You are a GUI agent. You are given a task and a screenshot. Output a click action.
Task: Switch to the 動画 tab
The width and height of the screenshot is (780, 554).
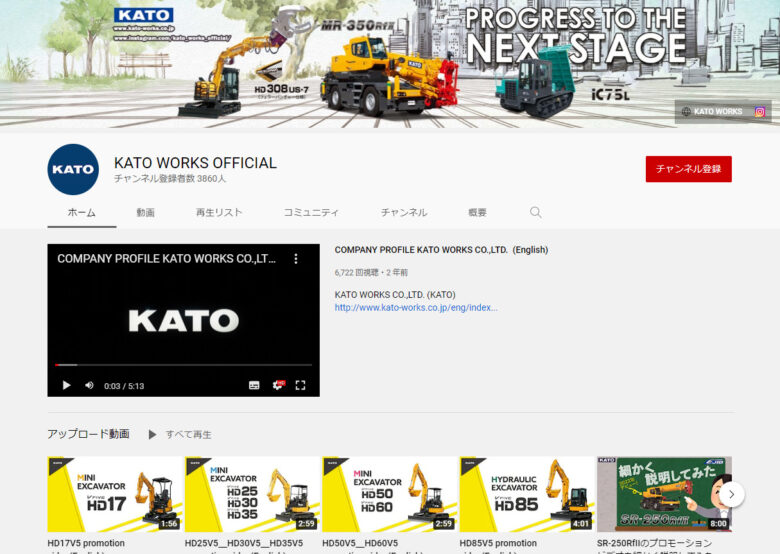click(145, 212)
